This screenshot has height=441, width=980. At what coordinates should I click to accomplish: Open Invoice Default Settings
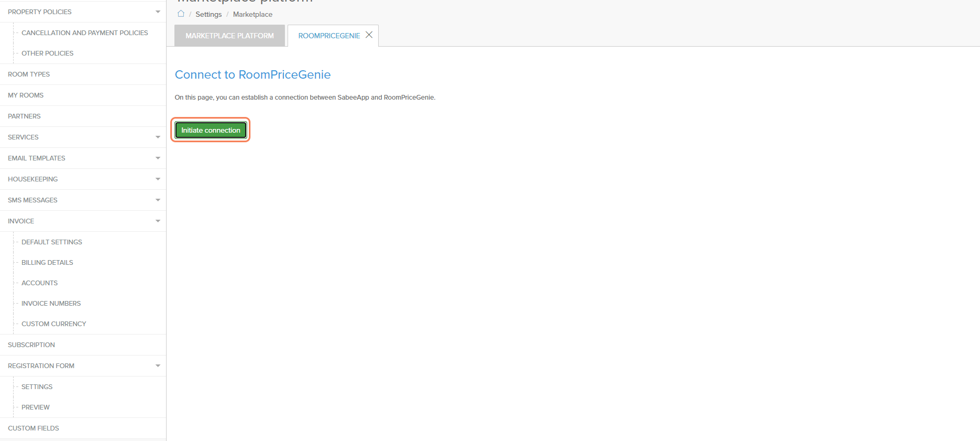pyautogui.click(x=52, y=242)
